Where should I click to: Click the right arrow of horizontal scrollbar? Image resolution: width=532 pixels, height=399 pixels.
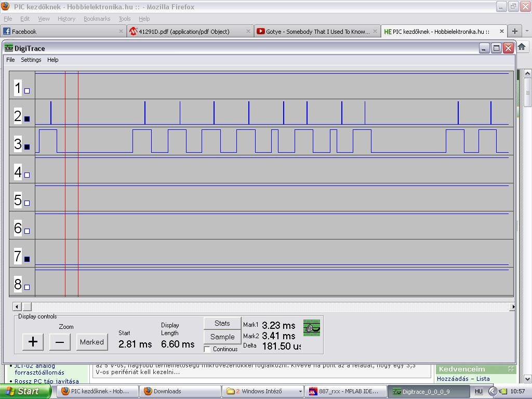(x=512, y=307)
